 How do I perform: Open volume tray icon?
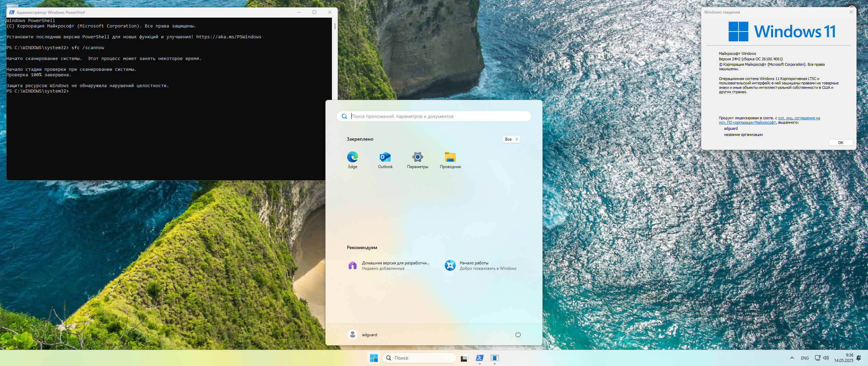pos(826,358)
